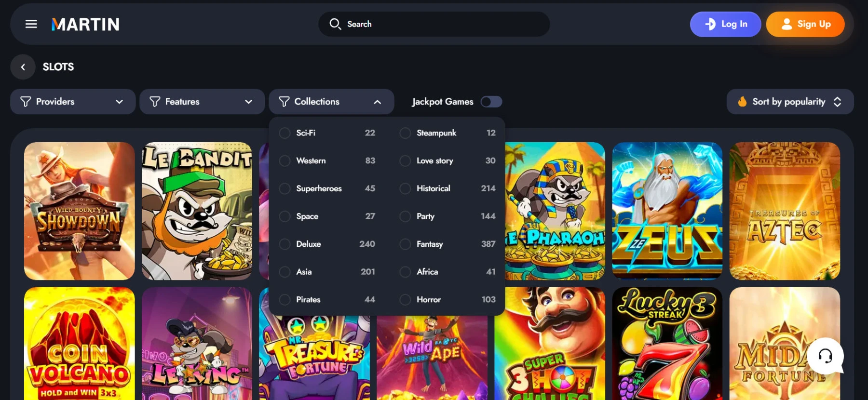Open the Sort by popularity dropdown
This screenshot has width=868, height=400.
click(x=790, y=102)
